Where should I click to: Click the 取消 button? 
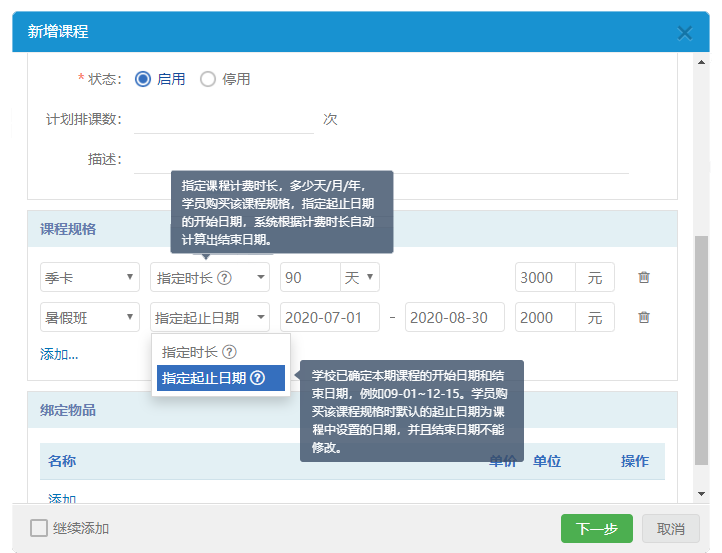click(671, 528)
